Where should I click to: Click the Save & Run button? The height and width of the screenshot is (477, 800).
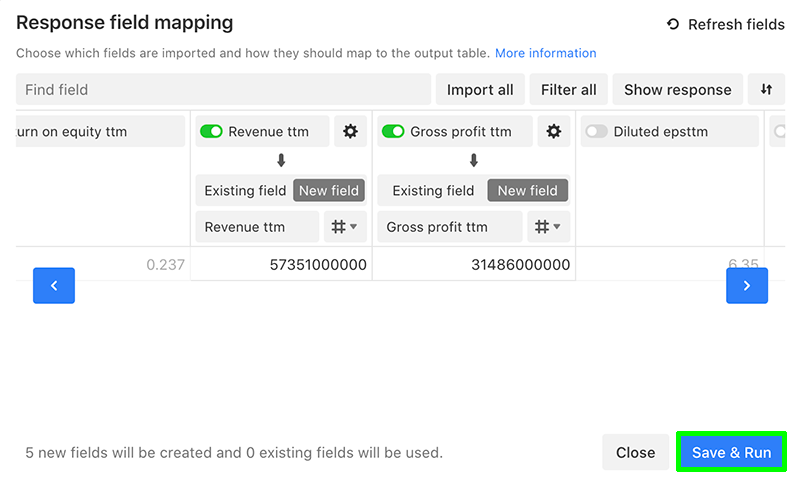[731, 452]
